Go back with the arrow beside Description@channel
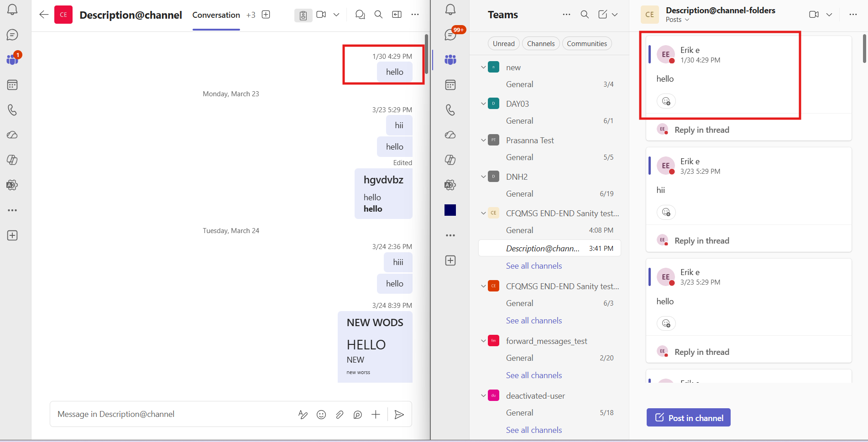Viewport: 868px width, 442px height. pyautogui.click(x=44, y=15)
